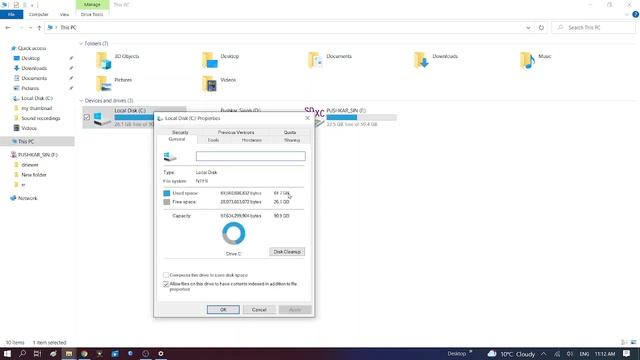This screenshot has width=640, height=360.
Task: Click the Disk Cleanup button
Action: pyautogui.click(x=287, y=252)
